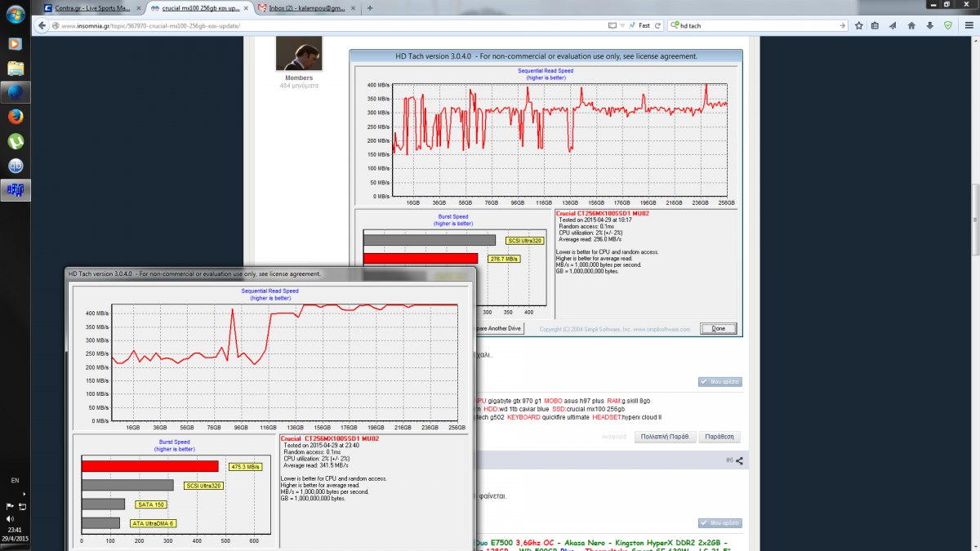980x551 pixels.
Task: Open Action Center flag tray icon
Action: 10,506
